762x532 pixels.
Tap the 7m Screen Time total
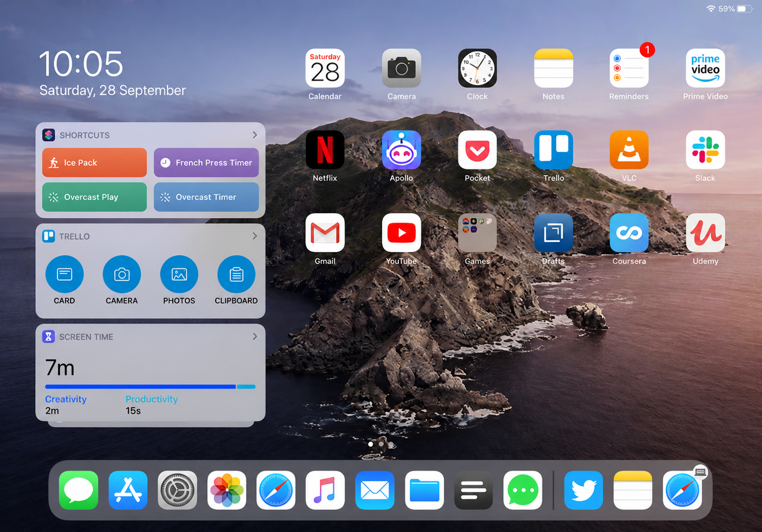[60, 368]
